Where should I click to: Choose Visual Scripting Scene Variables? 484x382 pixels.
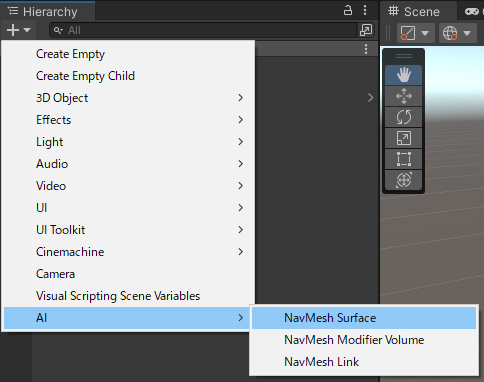(x=128, y=296)
